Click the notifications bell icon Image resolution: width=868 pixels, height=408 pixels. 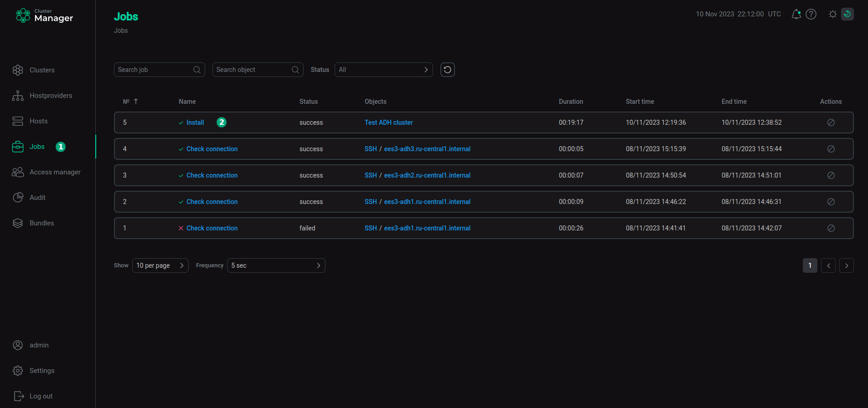(x=796, y=14)
